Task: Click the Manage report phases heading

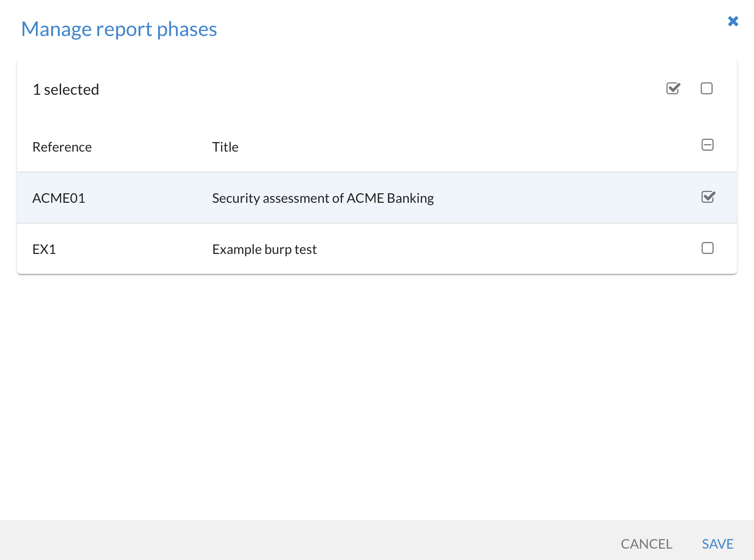Action: [x=119, y=29]
